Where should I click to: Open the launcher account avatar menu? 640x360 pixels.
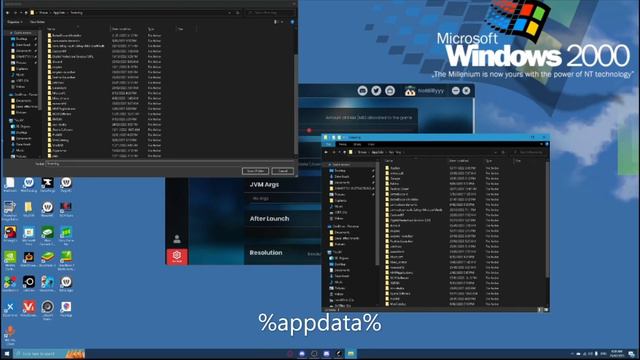click(410, 91)
